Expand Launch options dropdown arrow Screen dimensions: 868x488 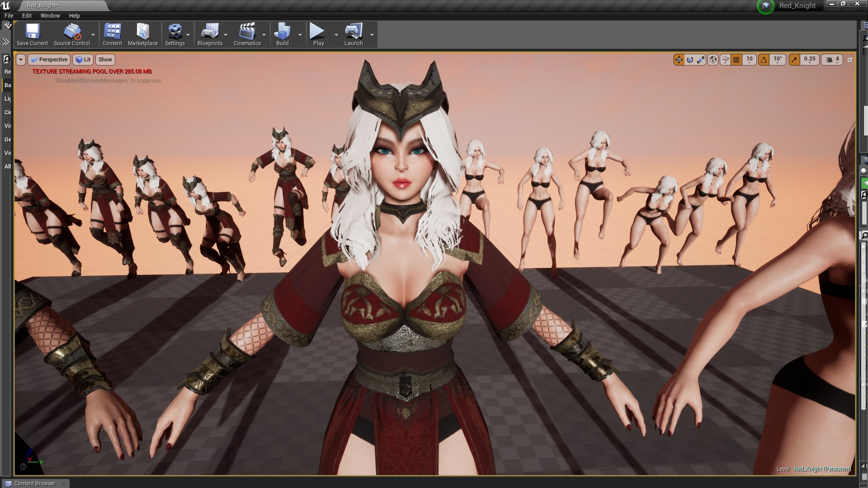372,35
